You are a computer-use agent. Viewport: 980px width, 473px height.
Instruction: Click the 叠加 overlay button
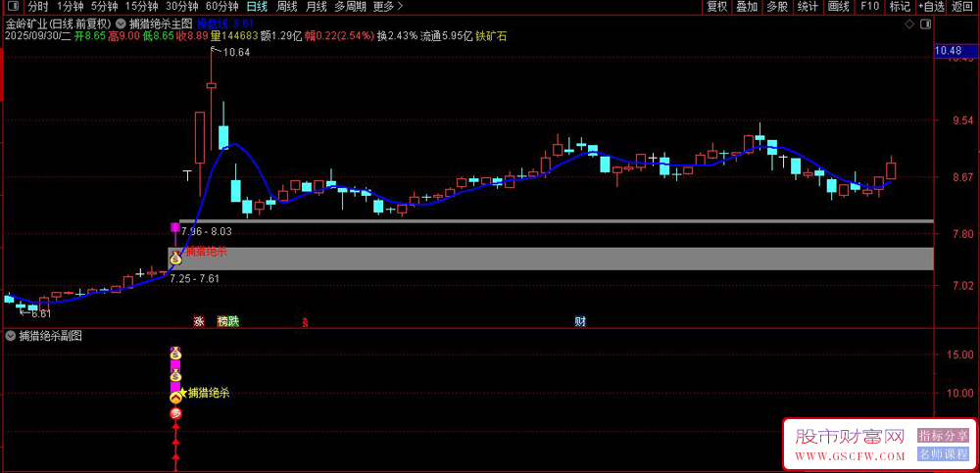click(747, 7)
